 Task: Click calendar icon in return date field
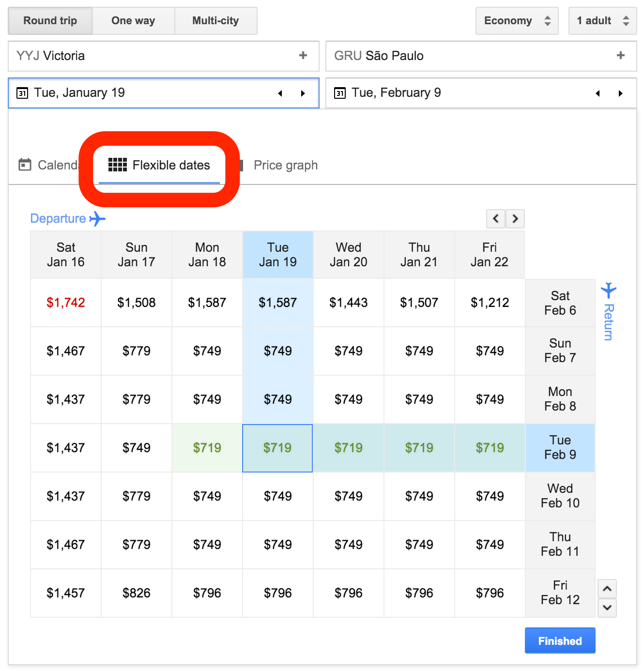tap(340, 93)
